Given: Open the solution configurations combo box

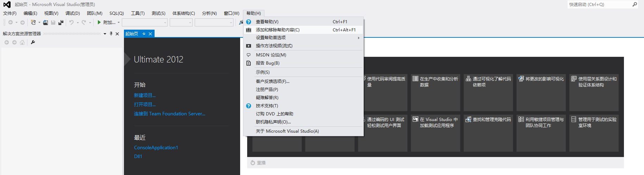Looking at the screenshot, I should pyautogui.click(x=145, y=23).
